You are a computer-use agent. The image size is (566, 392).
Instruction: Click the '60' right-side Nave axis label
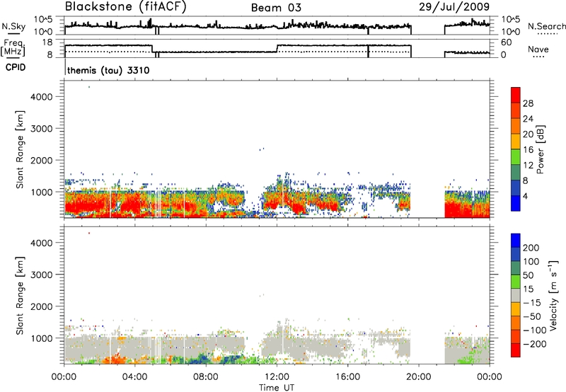point(507,42)
